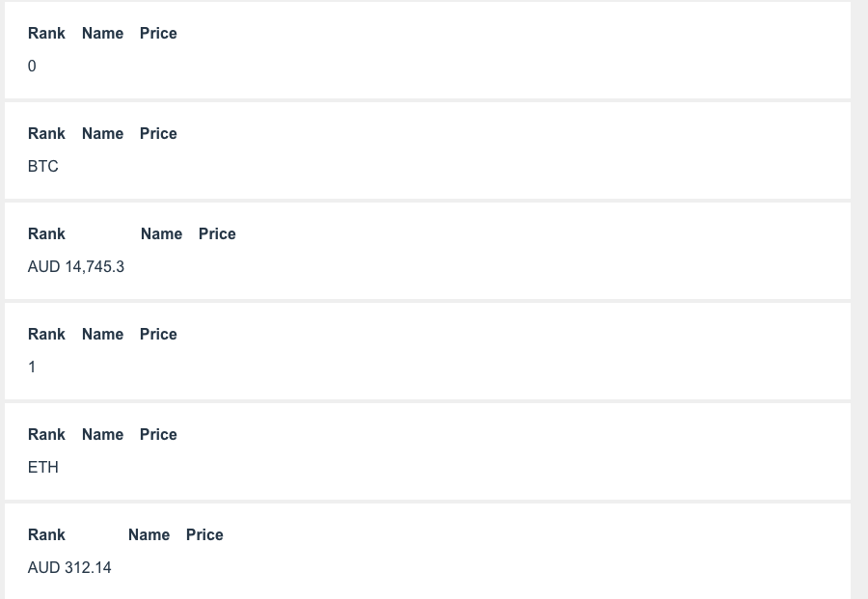Click the Price header in the ETH card

click(158, 435)
